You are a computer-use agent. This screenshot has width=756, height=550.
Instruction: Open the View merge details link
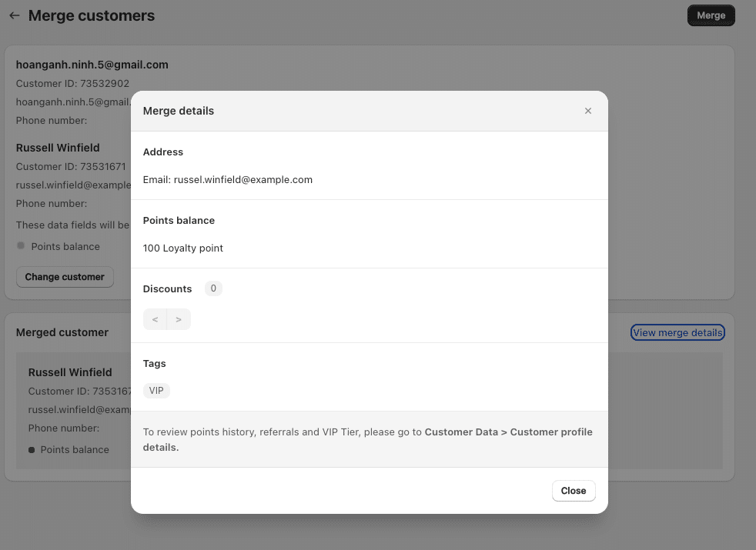tap(677, 332)
